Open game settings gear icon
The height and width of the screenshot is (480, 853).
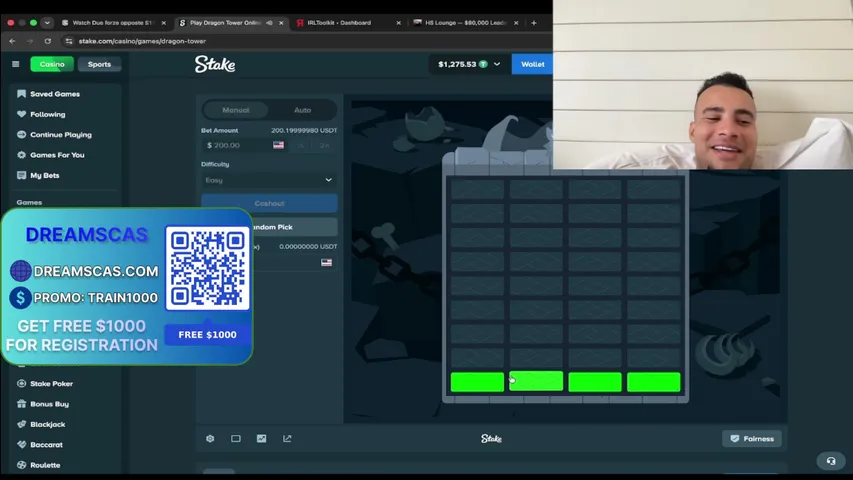210,439
